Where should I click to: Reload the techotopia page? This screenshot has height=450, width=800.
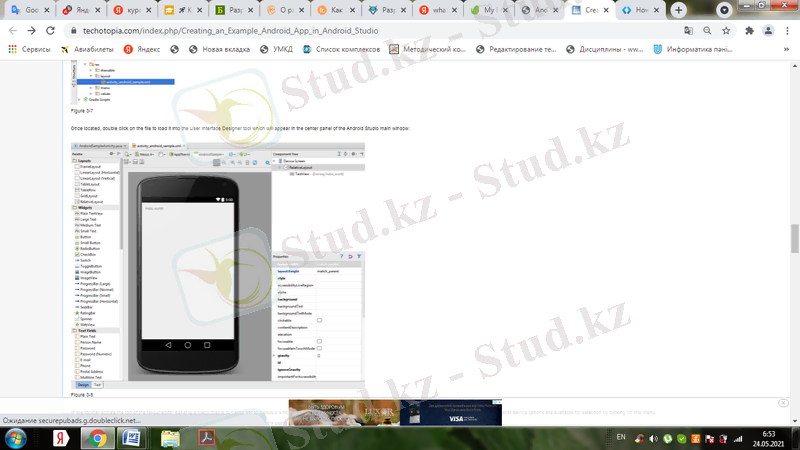(x=50, y=31)
